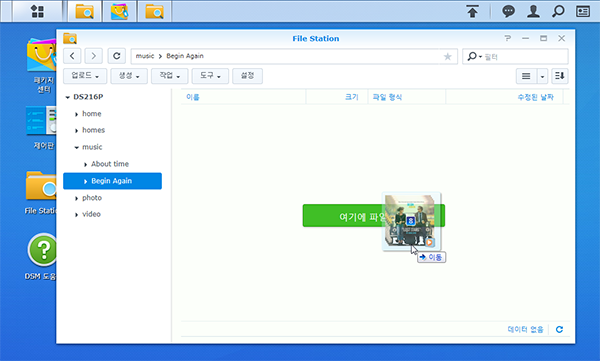This screenshot has width=600, height=361.
Task: Open Control Panel desktop shortcut
Action: 41,128
